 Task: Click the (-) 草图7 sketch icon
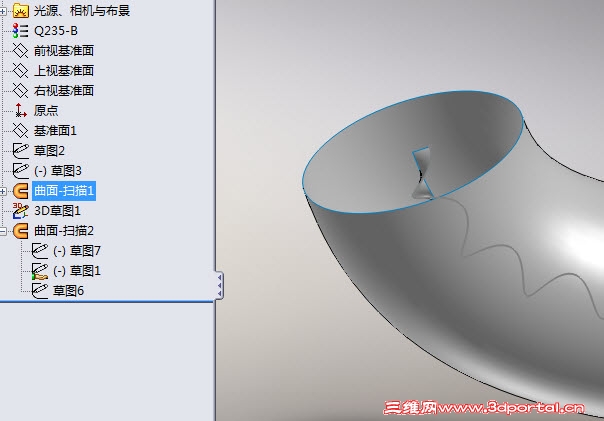tap(39, 251)
